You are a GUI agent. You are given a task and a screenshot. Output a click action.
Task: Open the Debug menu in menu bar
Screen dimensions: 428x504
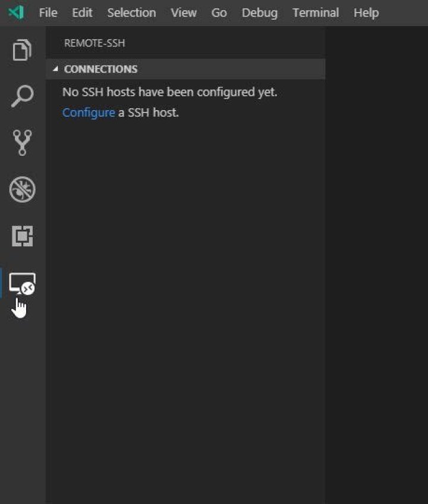coord(259,12)
